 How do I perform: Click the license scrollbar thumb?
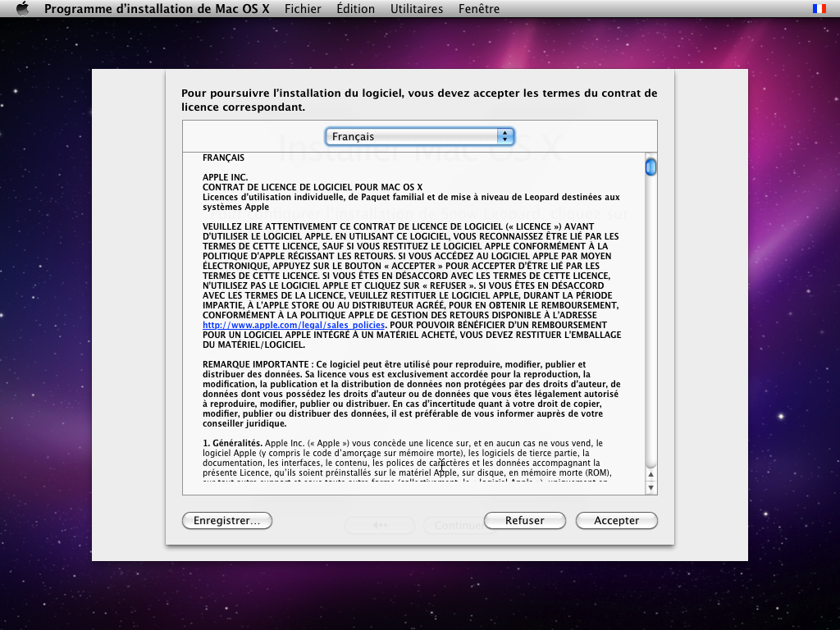651,167
